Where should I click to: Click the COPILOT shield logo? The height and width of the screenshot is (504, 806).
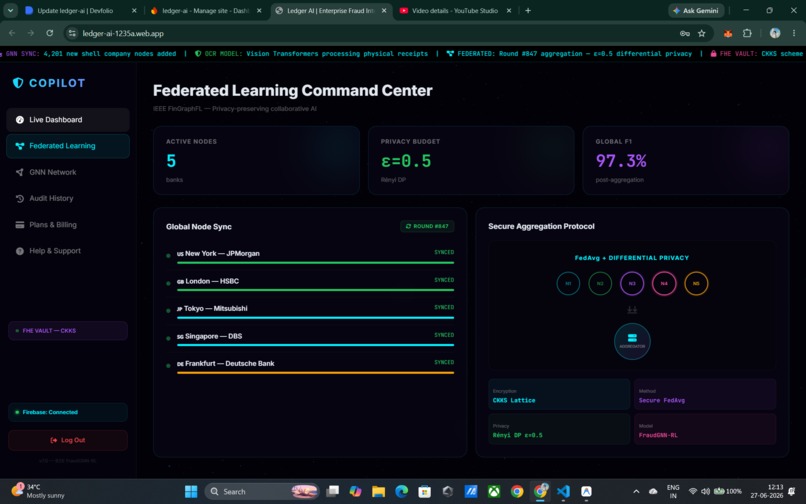point(18,83)
